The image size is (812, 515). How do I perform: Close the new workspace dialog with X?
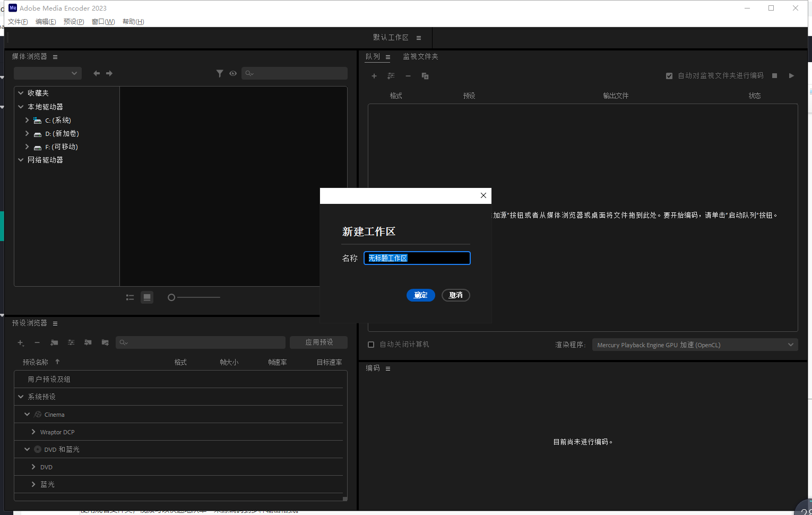point(483,195)
